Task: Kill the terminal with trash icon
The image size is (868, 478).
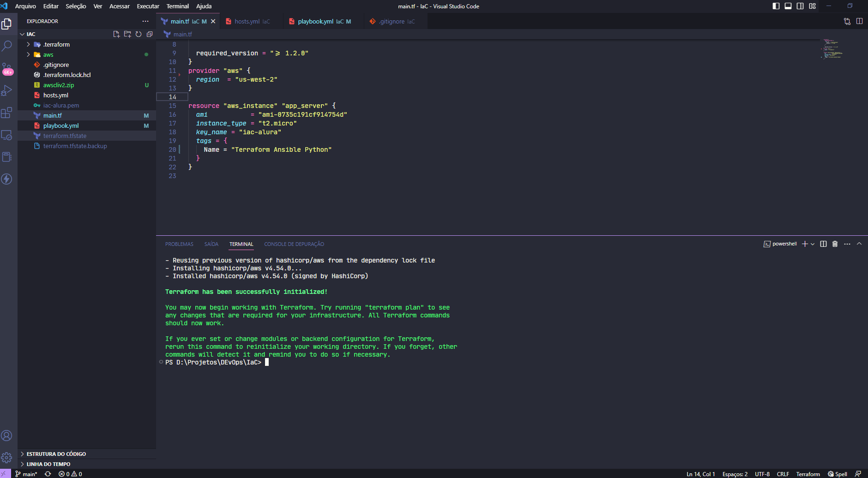Action: click(835, 244)
